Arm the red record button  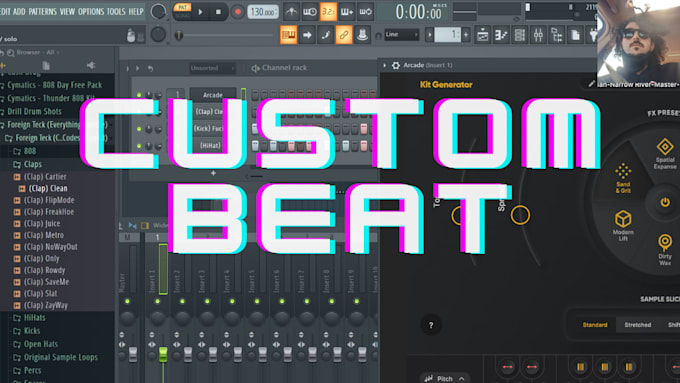pos(237,12)
